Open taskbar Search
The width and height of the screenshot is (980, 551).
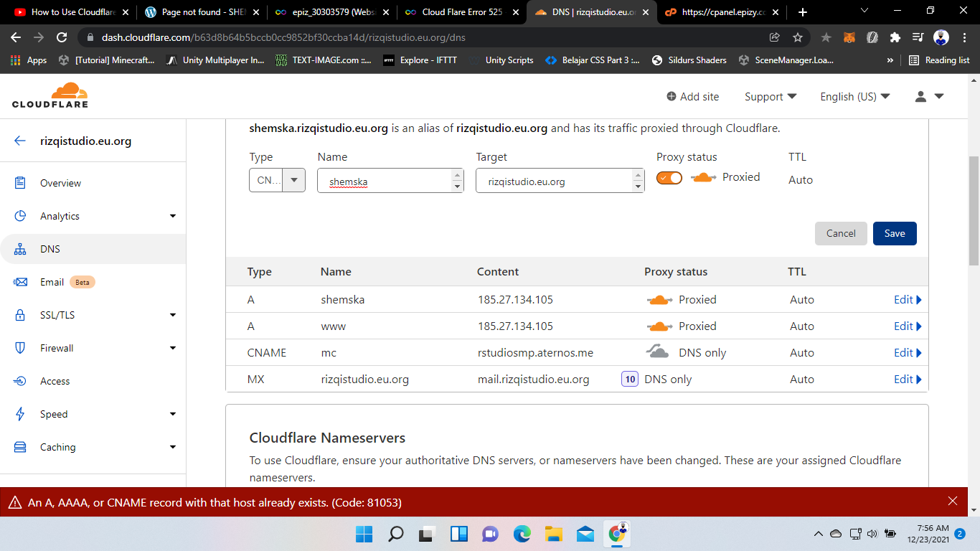coord(395,534)
